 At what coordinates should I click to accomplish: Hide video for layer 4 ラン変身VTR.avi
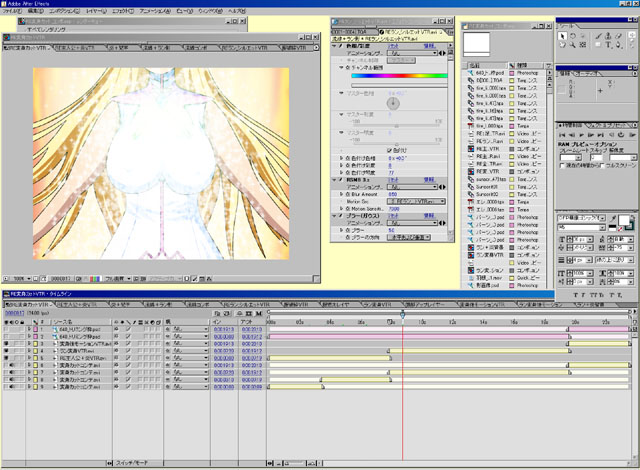click(7, 351)
